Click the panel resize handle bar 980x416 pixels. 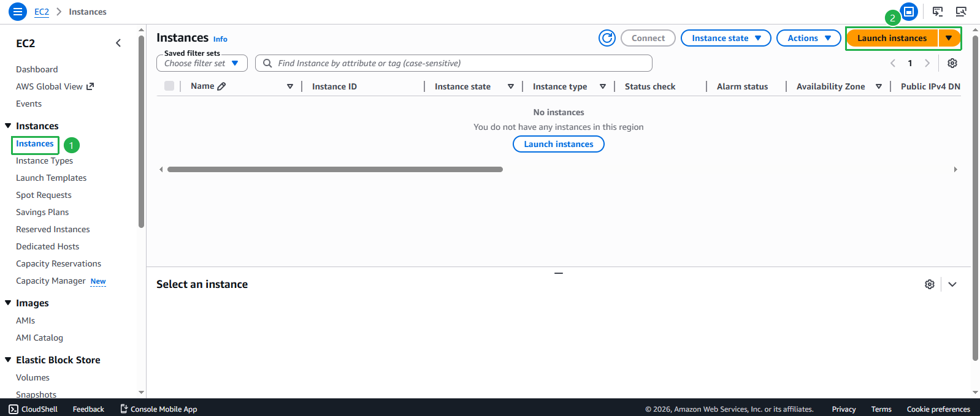559,273
